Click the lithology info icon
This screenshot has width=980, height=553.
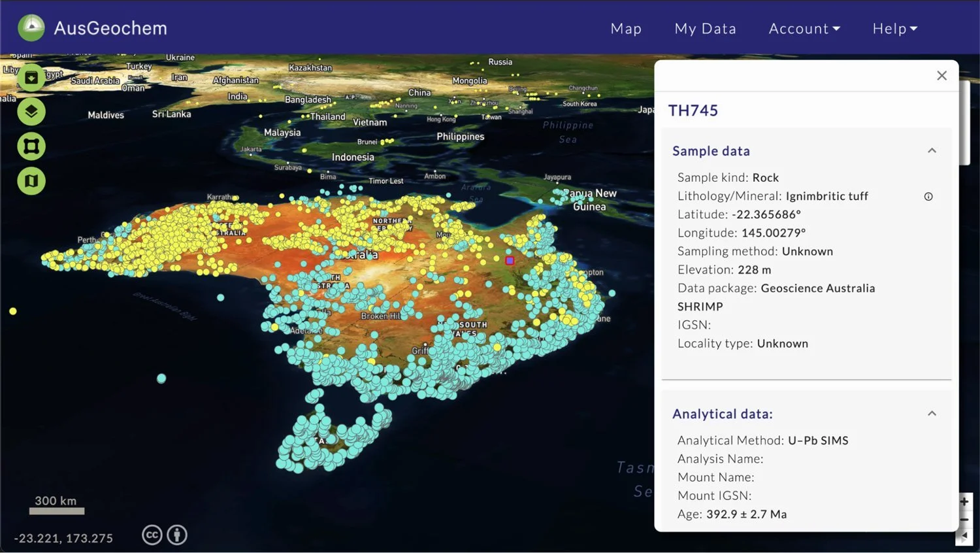[x=928, y=197]
